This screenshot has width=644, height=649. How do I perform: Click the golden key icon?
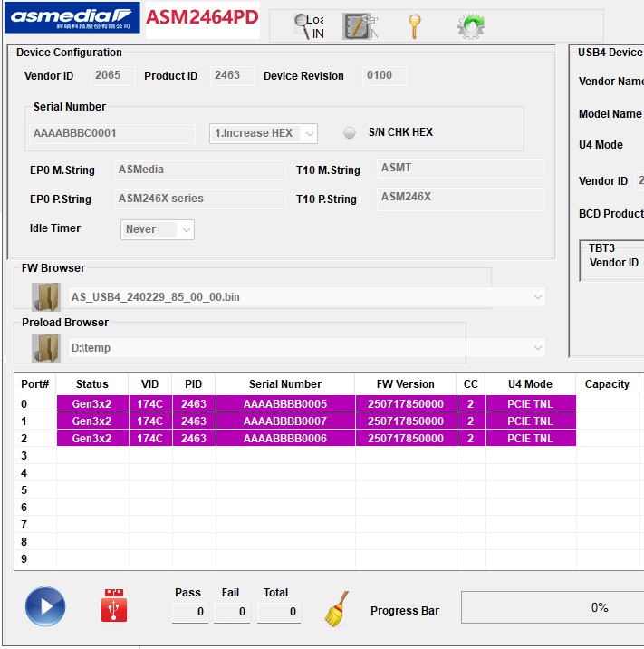point(415,26)
